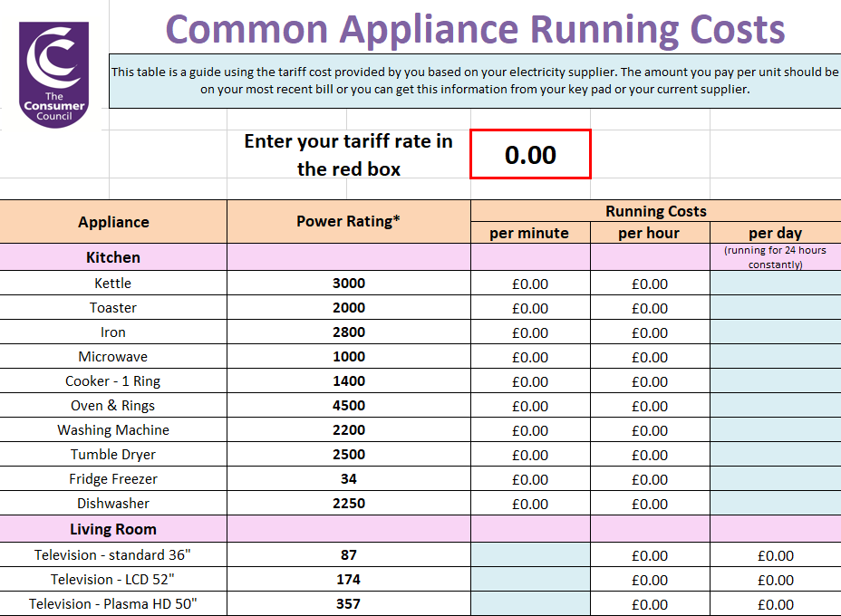Select LCD TV per day cost
The image size is (841, 616).
(776, 580)
